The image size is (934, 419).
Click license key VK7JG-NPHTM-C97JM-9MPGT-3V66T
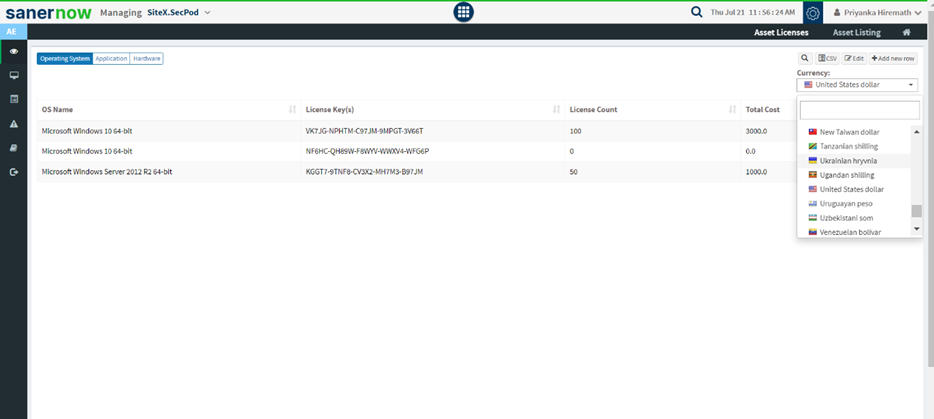[365, 131]
